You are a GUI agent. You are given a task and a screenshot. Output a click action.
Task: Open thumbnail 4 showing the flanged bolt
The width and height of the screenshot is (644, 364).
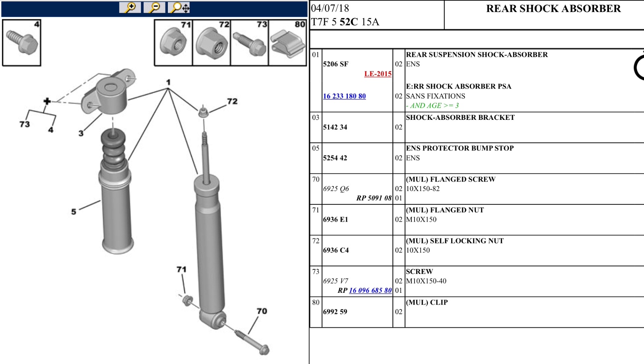coord(22,43)
